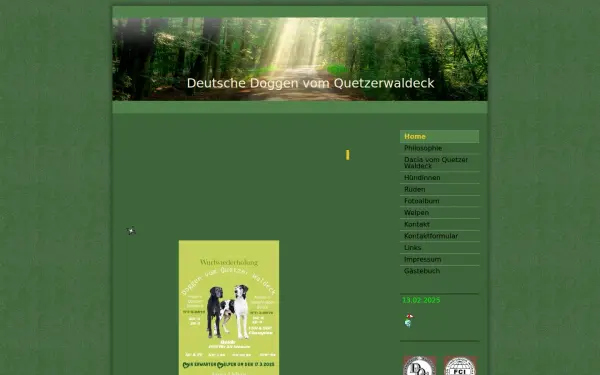The image size is (600, 375).
Task: Click the Wurfwiederholung litter announcement poster
Action: click(229, 308)
